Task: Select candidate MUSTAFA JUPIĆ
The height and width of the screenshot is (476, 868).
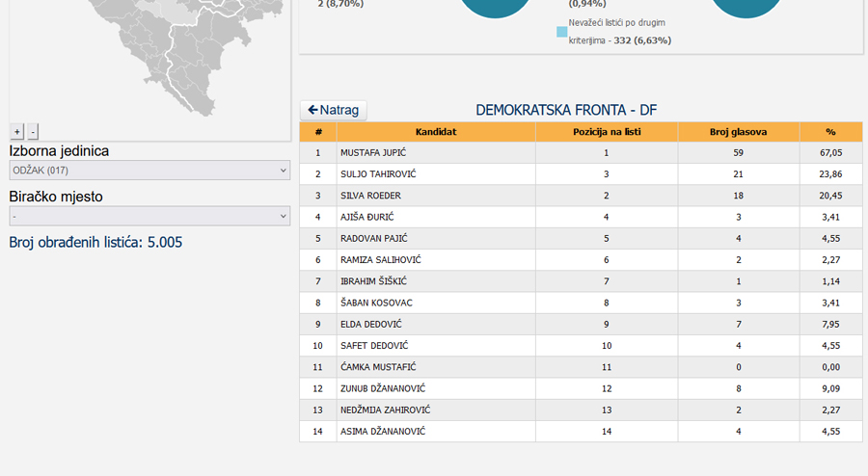Action: tap(373, 152)
